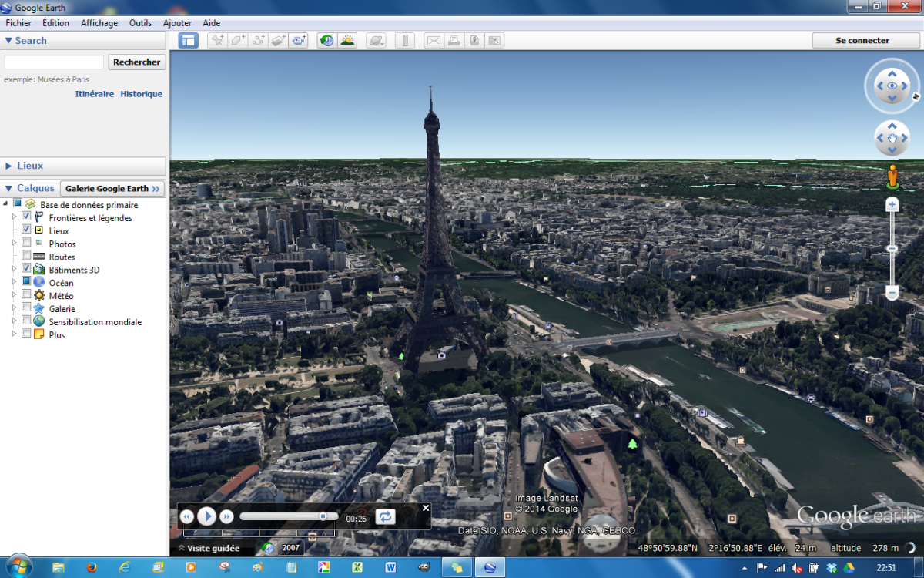Enable the Photos layer checkbox

coord(26,243)
